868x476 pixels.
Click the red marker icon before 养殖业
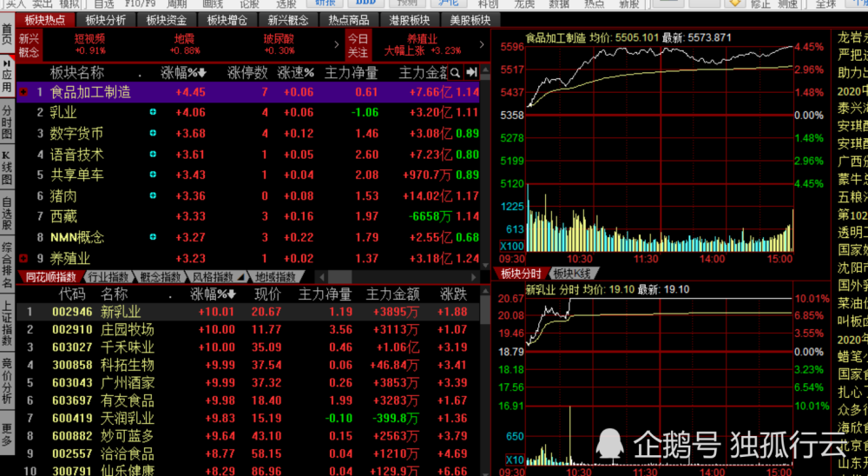coord(23,258)
